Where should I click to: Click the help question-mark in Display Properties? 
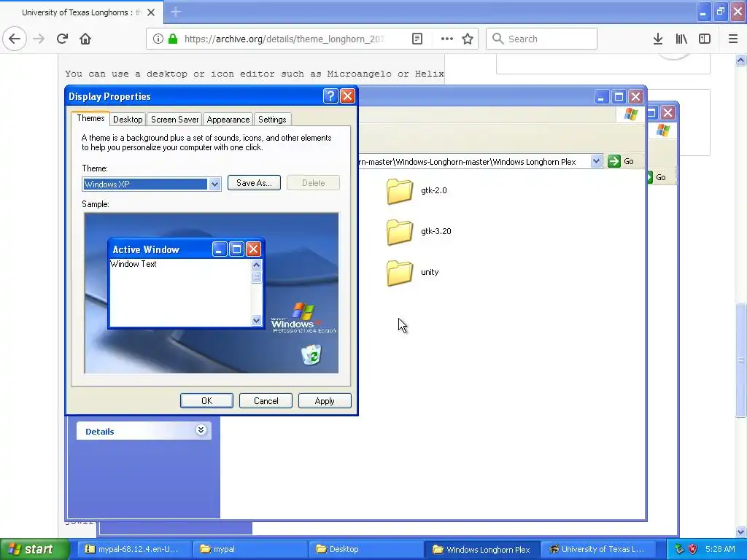(x=330, y=96)
